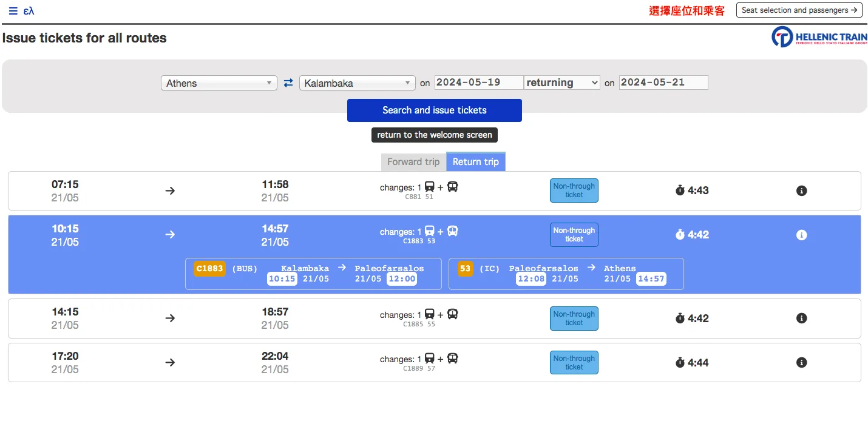Click the orange C1883 bus badge
The width and height of the screenshot is (868, 435).
[209, 268]
